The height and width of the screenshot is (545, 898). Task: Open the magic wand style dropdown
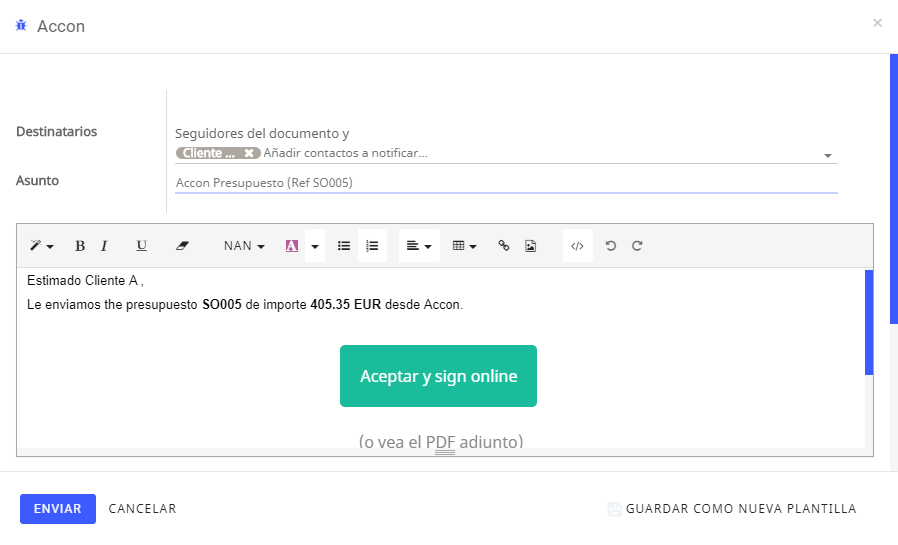(x=41, y=246)
